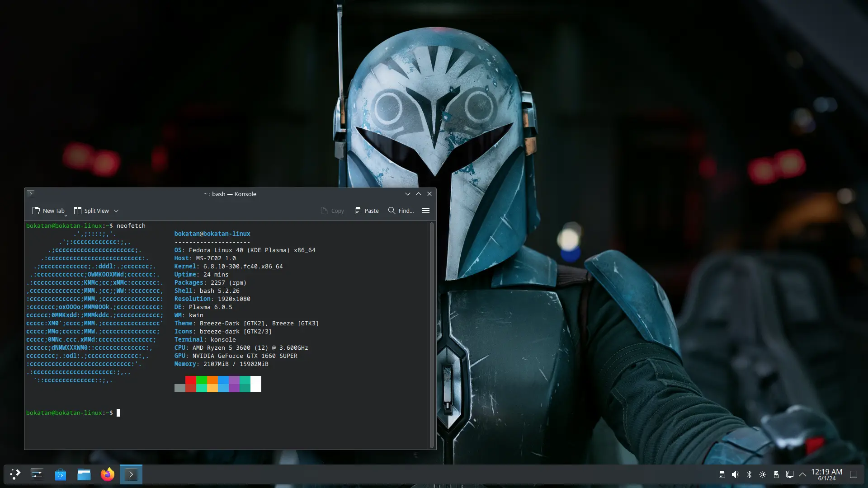Click the 'DE: Plasma 6.0.5' line
The image size is (868, 488).
[203, 307]
